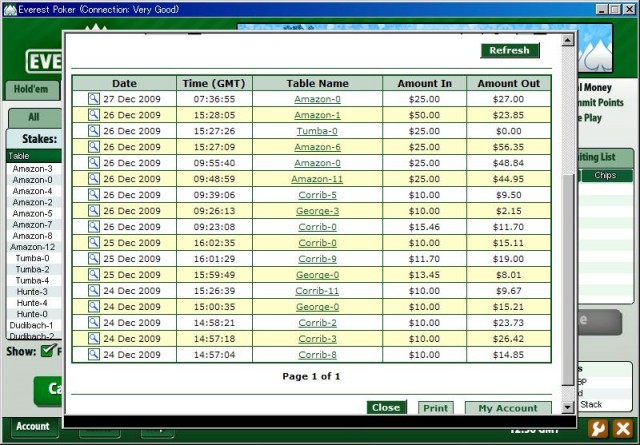Click the wrench settings icon
This screenshot has height=445, width=640.
tap(598, 429)
